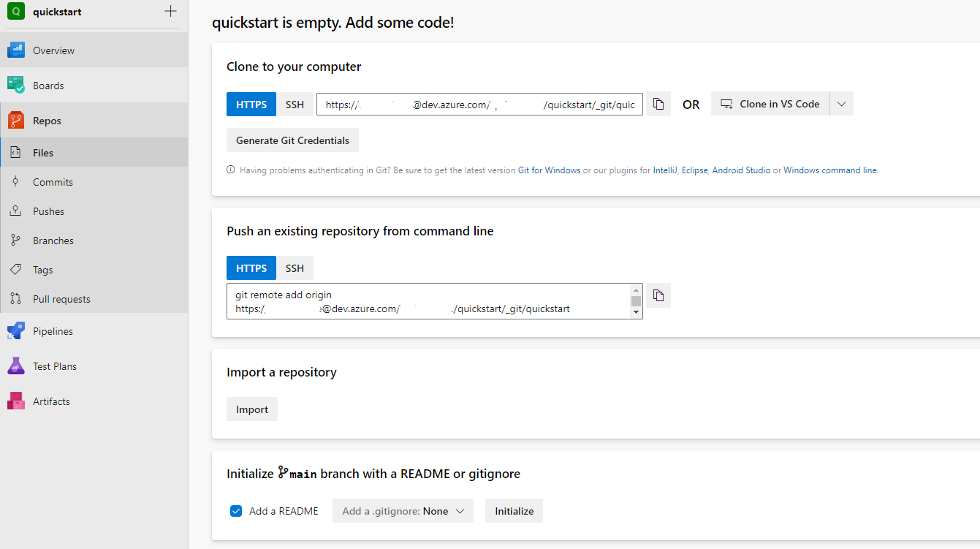Select SSH tab in the Clone section
Viewport: 980px width, 549px height.
tap(295, 104)
